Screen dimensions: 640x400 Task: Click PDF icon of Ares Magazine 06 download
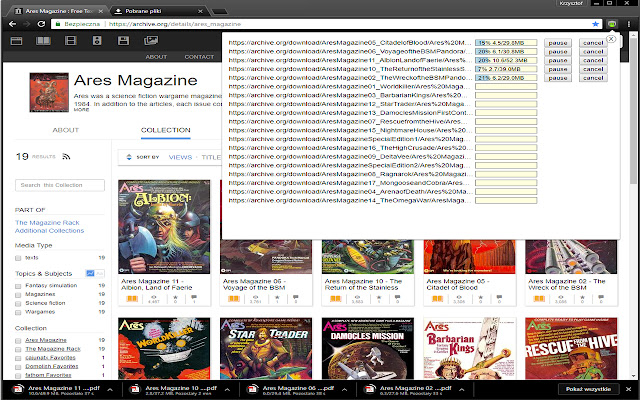[x=252, y=390]
